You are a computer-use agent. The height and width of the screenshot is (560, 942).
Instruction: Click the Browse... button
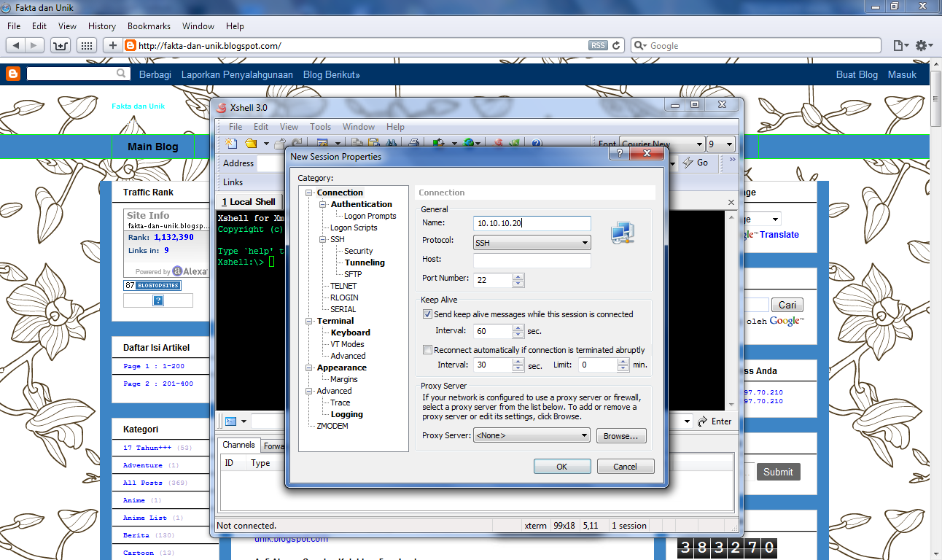(x=620, y=436)
